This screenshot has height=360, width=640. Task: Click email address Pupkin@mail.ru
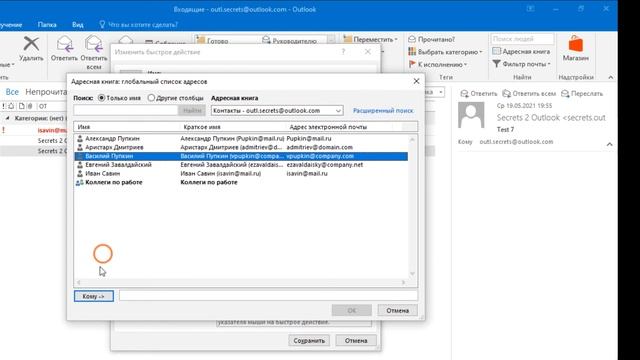coord(309,138)
